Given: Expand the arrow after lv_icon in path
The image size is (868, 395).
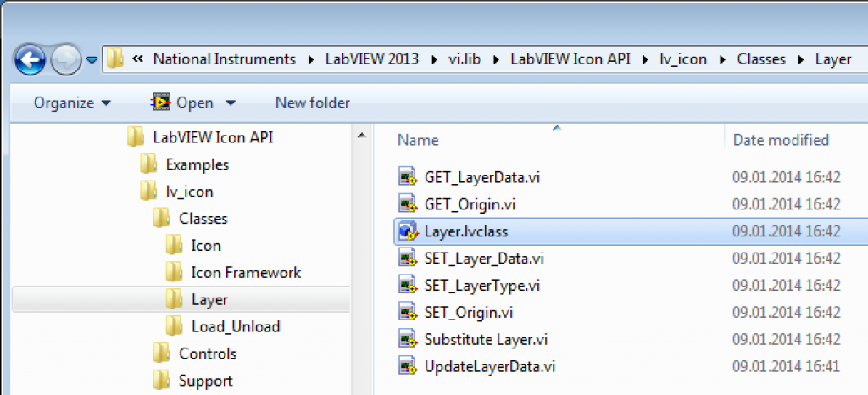Looking at the screenshot, I should [722, 59].
